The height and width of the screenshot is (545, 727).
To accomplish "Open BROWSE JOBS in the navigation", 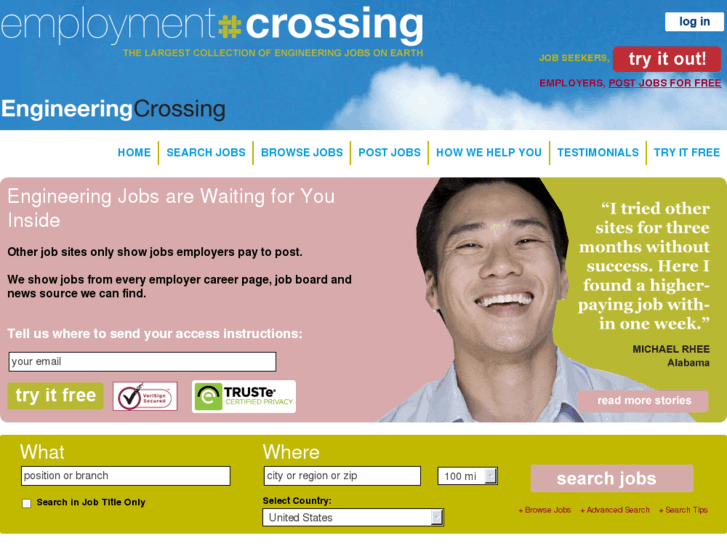I will [x=302, y=153].
